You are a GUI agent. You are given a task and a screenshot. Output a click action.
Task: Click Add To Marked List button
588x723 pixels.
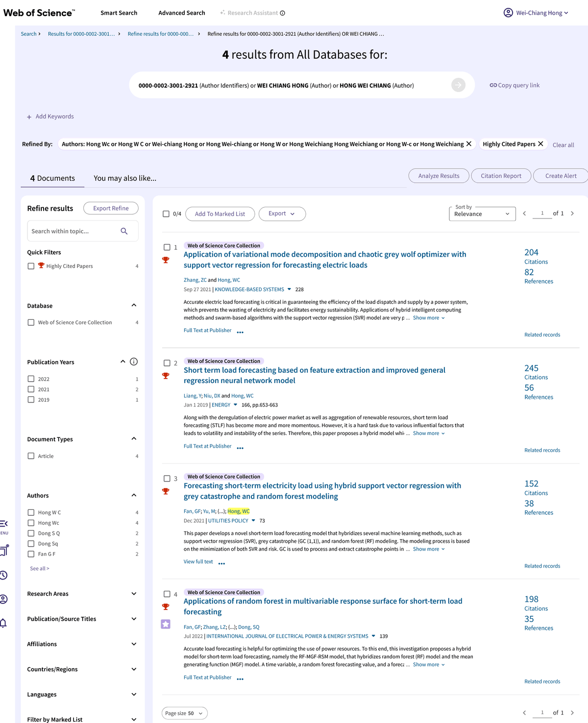click(x=220, y=214)
